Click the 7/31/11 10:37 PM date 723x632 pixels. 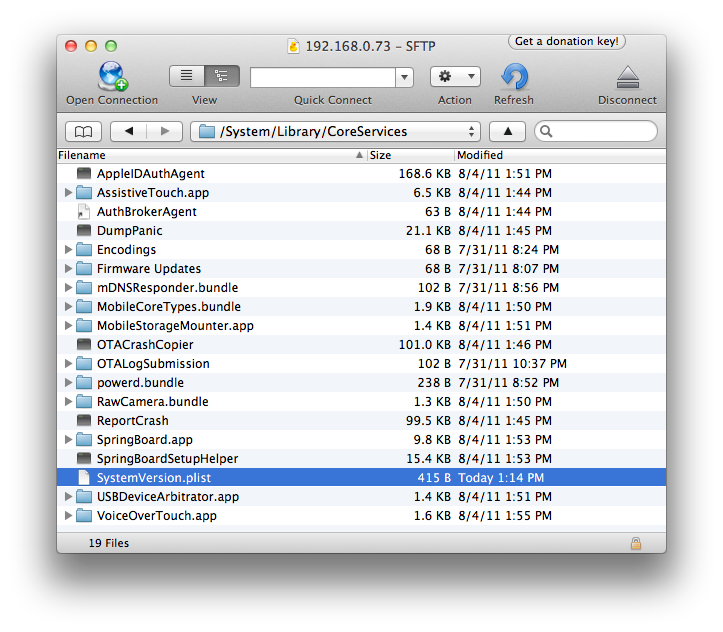coord(512,364)
